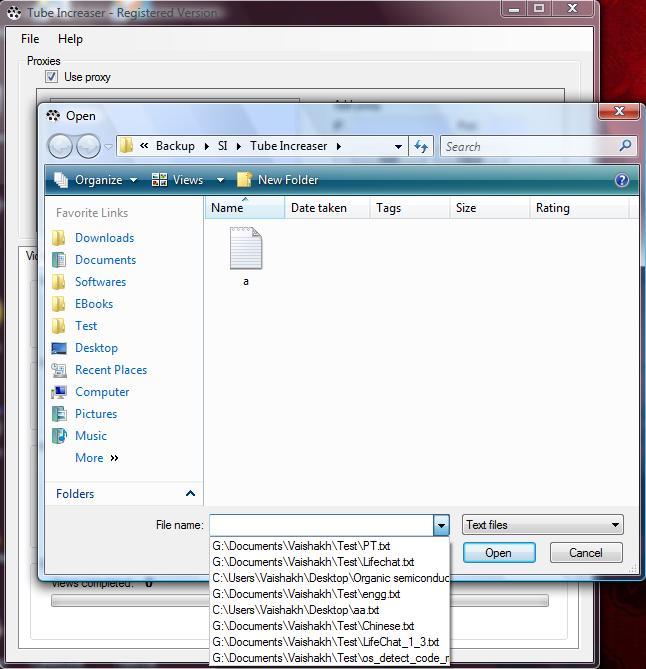Screen dimensions: 646x669
Task: Toggle the Use proxy checkbox
Action: click(x=51, y=77)
